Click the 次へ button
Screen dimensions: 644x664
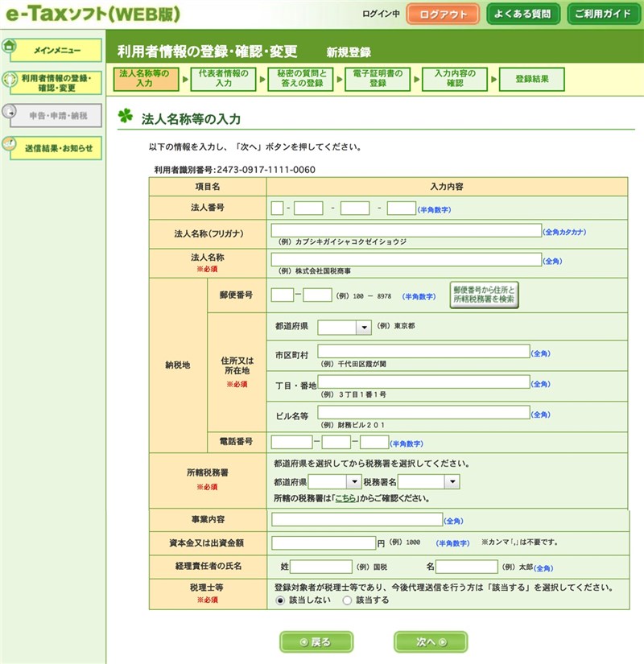click(x=431, y=642)
